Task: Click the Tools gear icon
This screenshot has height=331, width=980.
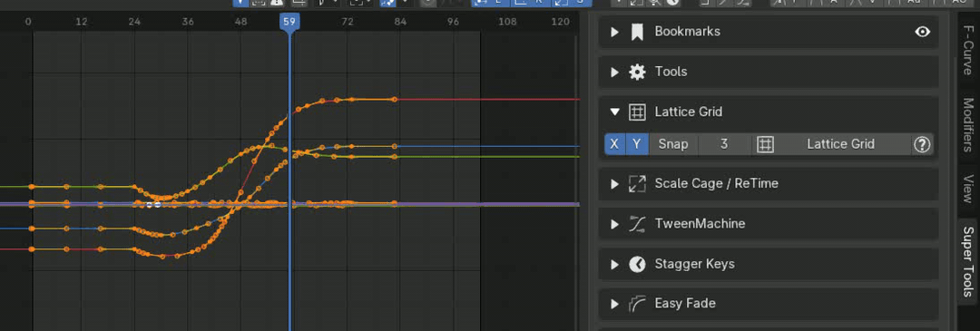Action: [x=637, y=72]
